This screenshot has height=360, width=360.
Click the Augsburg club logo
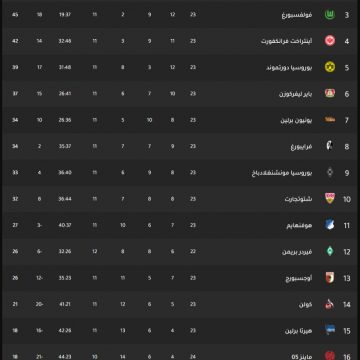330,278
